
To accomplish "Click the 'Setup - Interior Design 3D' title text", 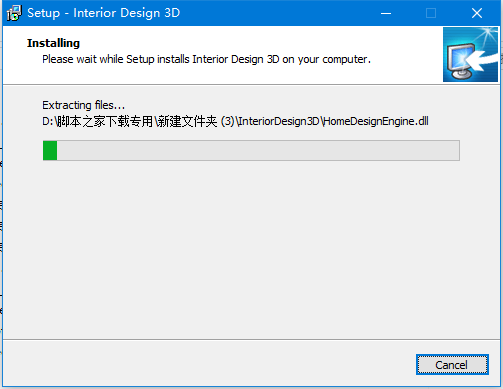I will [104, 13].
